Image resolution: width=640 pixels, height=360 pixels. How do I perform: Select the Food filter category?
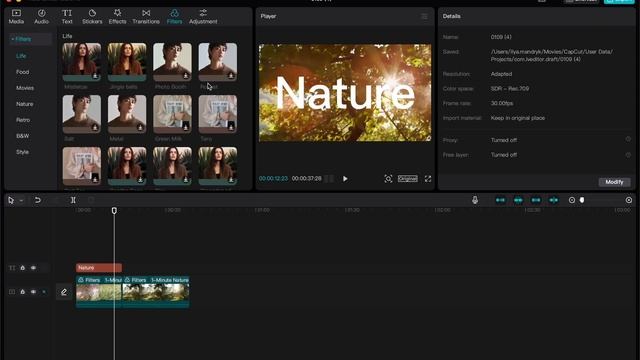coord(22,72)
